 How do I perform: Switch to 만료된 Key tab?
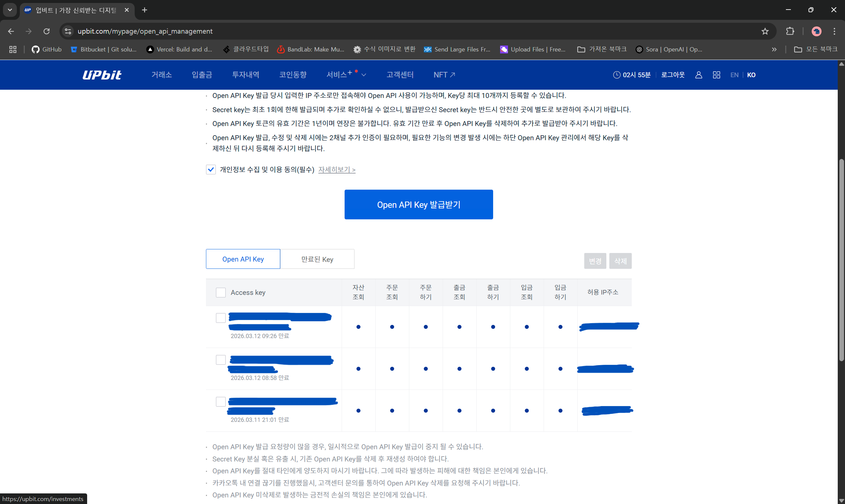[317, 259]
